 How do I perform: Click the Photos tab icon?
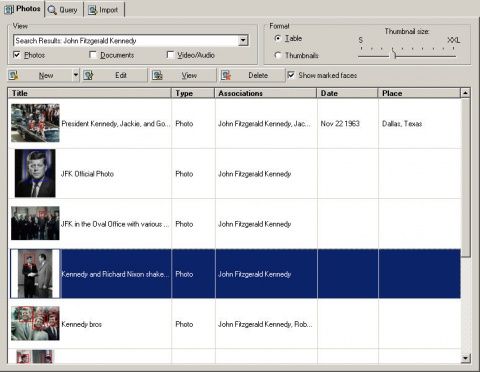[x=9, y=9]
